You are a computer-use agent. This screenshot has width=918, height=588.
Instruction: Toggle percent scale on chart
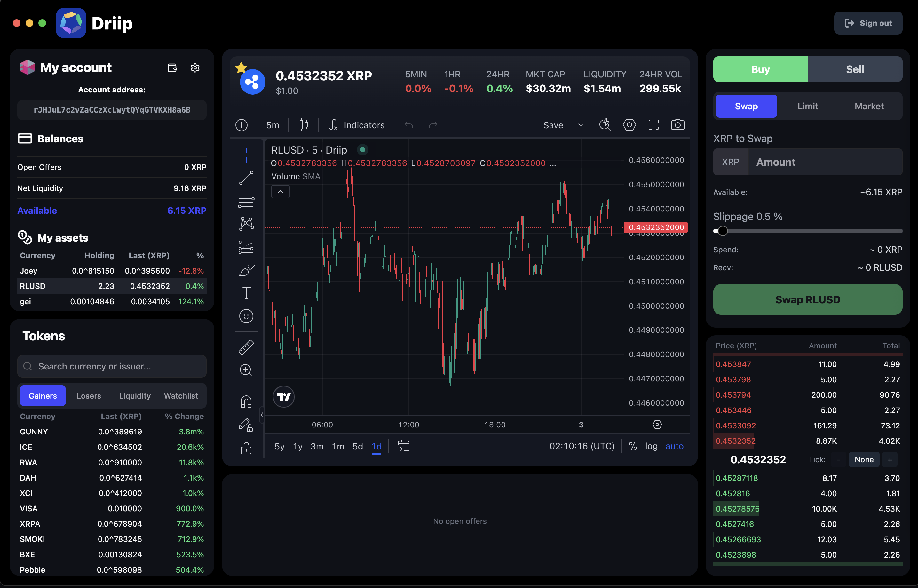tap(633, 446)
